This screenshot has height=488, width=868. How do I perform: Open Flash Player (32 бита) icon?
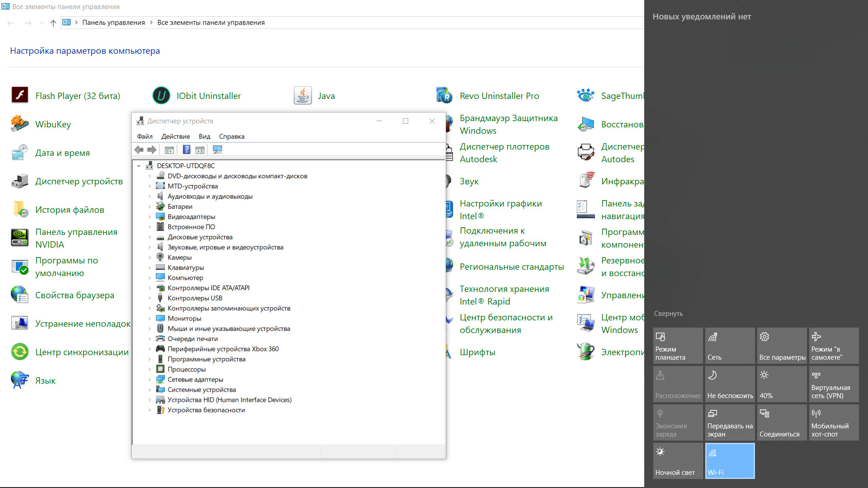(x=20, y=95)
